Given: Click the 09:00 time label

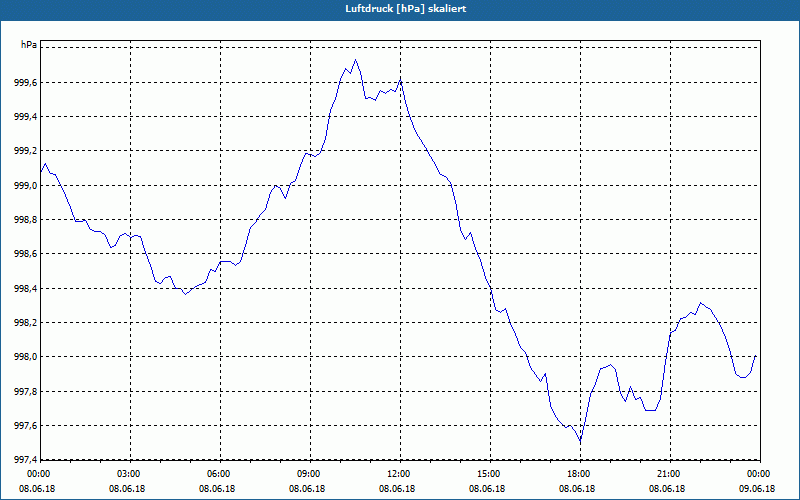Looking at the screenshot, I should [x=310, y=474].
